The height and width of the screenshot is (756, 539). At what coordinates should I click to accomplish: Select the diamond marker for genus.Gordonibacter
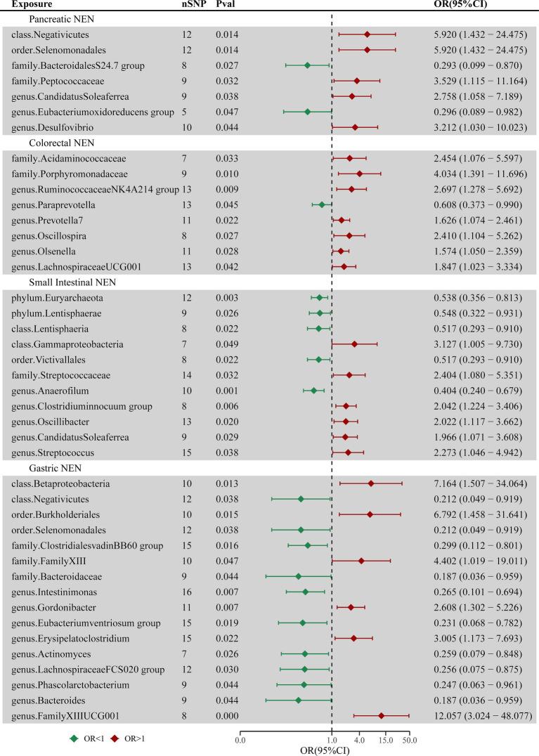(351, 607)
